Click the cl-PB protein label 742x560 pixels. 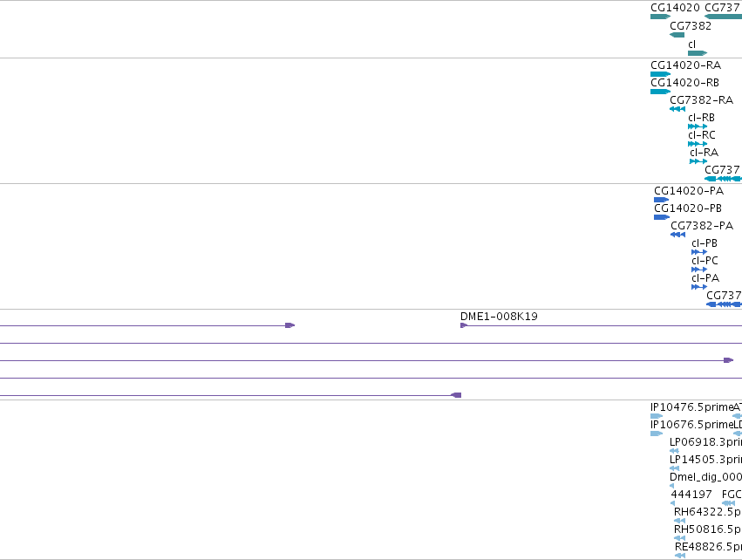pos(705,243)
